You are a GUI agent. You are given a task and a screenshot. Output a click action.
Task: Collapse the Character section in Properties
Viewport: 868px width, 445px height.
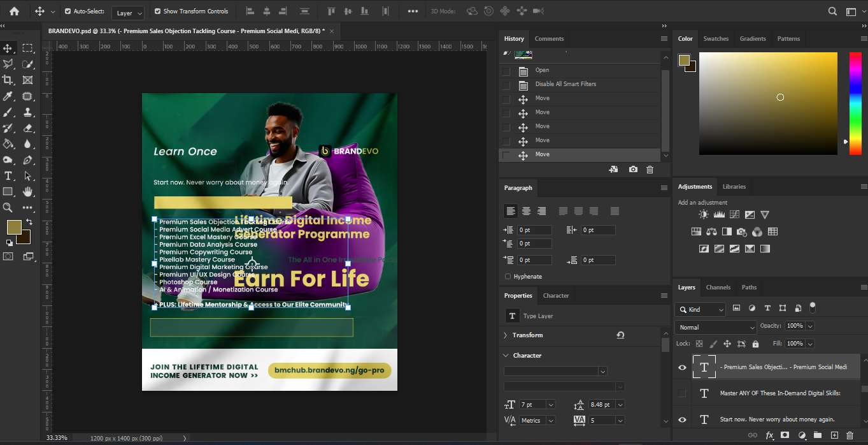point(506,356)
